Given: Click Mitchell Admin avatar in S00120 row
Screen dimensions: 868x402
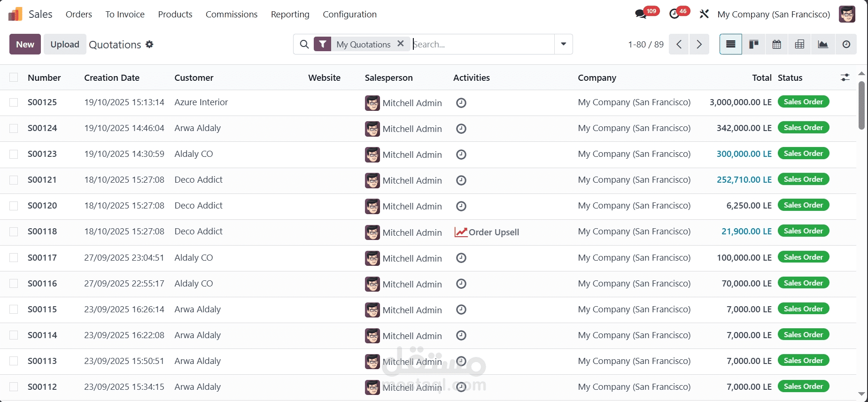Looking at the screenshot, I should pyautogui.click(x=372, y=206).
